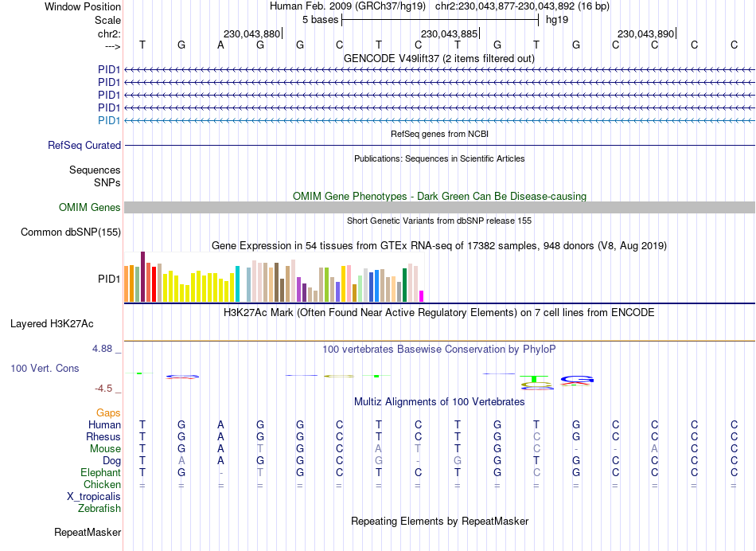This screenshot has width=756, height=551.
Task: Click the gray OMIM Genes bar
Action: [x=440, y=208]
